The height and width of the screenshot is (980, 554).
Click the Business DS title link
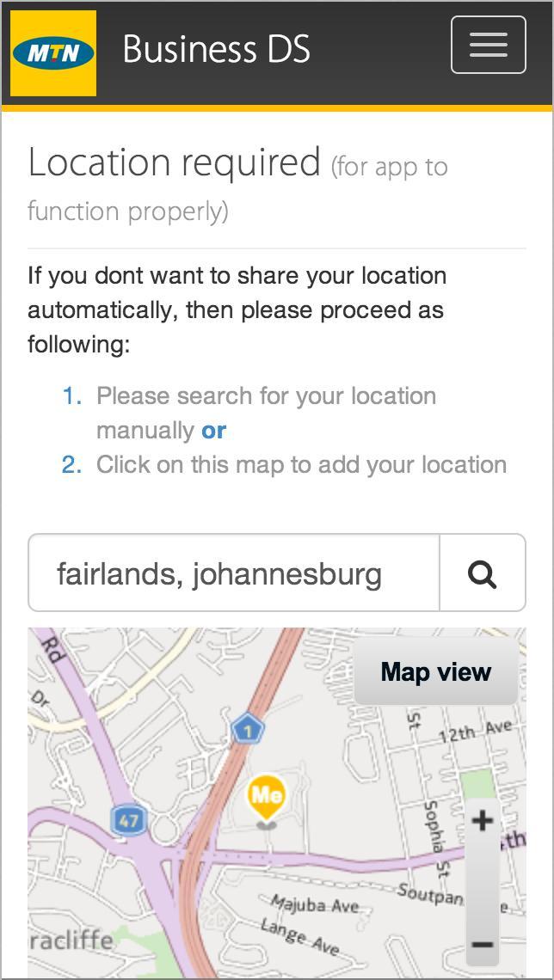point(217,49)
